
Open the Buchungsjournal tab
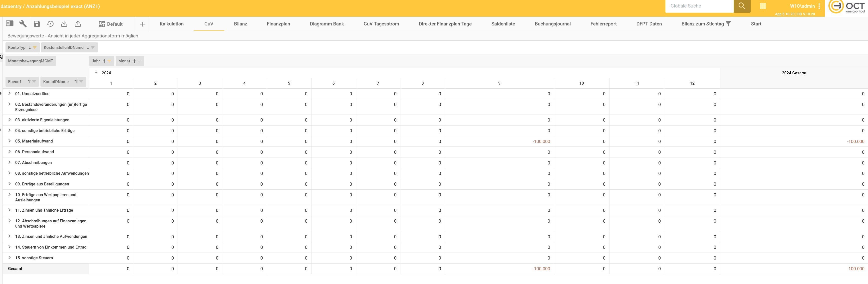552,24
